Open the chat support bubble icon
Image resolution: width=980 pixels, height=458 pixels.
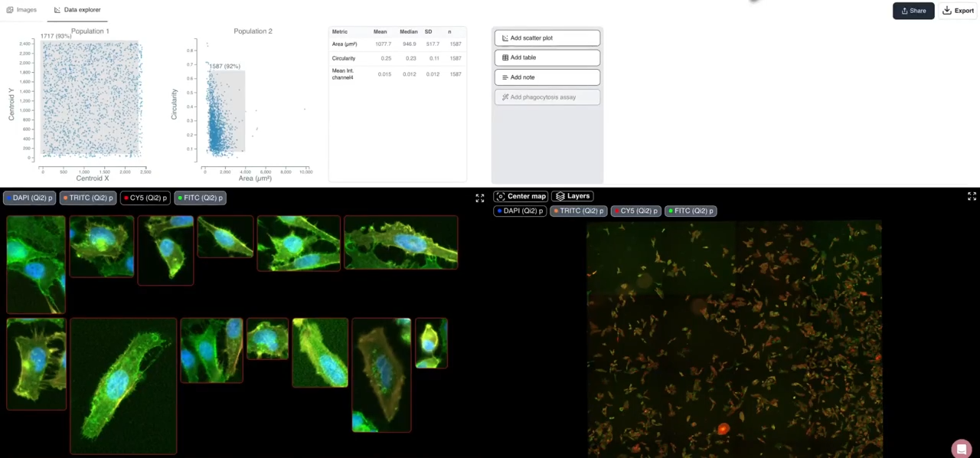(x=962, y=449)
